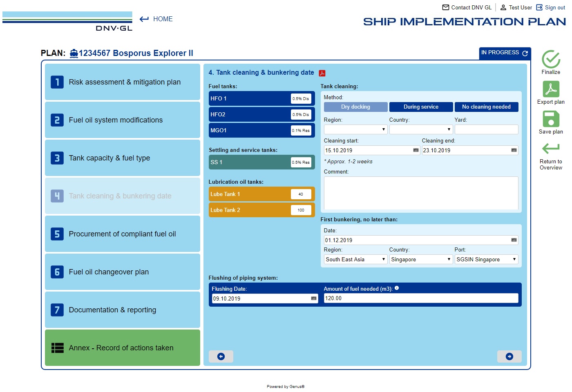Expand the Port dropdown showing SGSIN Singapore
This screenshot has width=572, height=392.
[x=486, y=259]
